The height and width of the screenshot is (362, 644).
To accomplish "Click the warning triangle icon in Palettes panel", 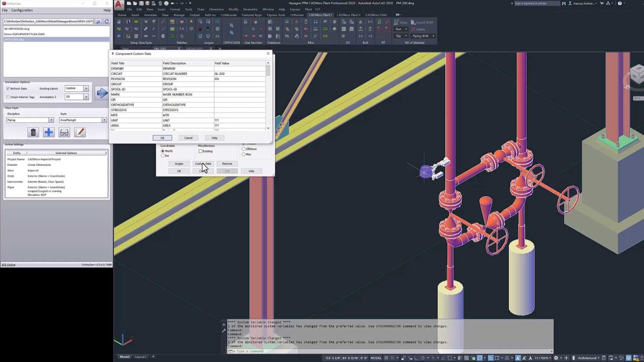I will pos(191,22).
